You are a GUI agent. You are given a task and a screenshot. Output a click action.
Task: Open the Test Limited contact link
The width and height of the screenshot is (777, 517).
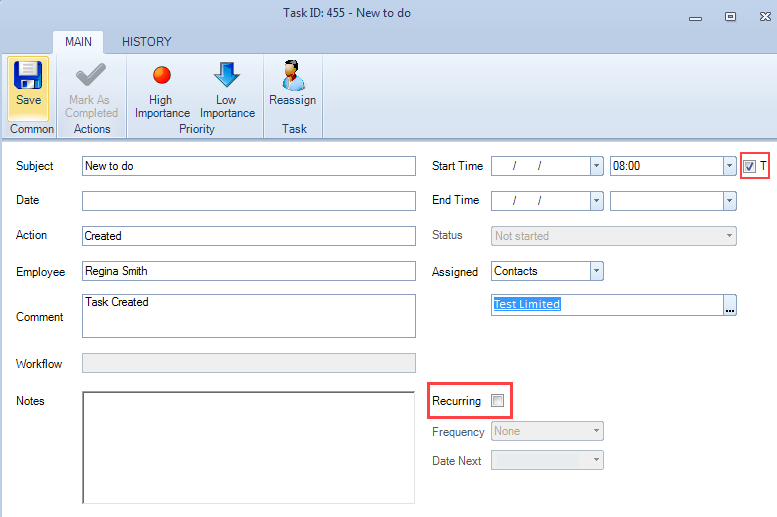(527, 304)
